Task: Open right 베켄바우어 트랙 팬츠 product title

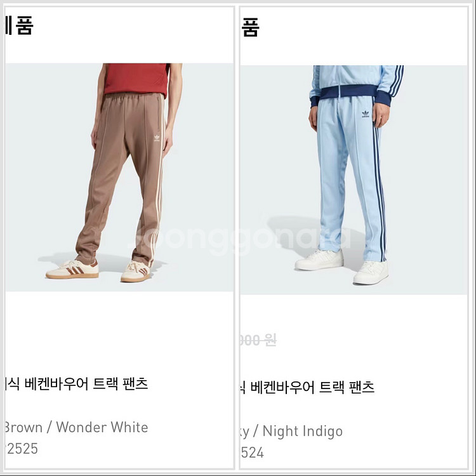Action: coord(308,387)
